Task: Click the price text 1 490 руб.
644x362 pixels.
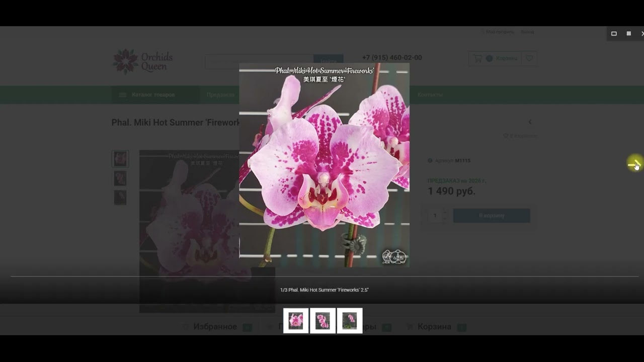Action: click(451, 192)
